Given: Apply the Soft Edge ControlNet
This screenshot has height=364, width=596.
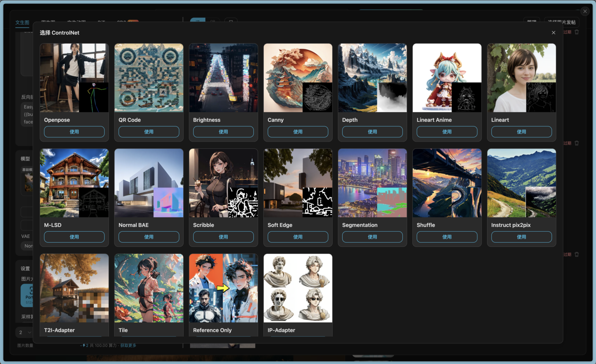Looking at the screenshot, I should [x=298, y=237].
